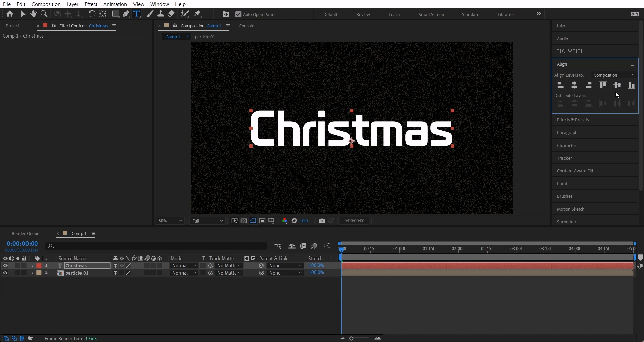
Task: Select the Pen tool
Action: [126, 14]
